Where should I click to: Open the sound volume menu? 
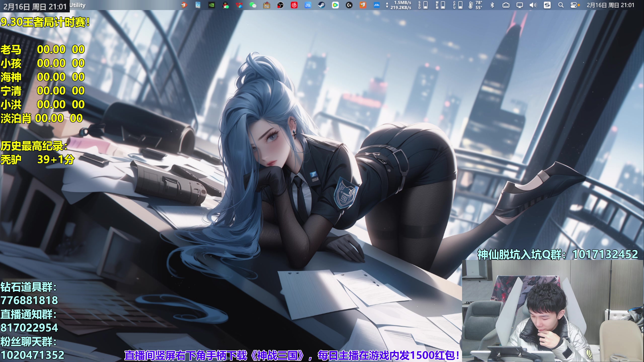click(x=533, y=5)
